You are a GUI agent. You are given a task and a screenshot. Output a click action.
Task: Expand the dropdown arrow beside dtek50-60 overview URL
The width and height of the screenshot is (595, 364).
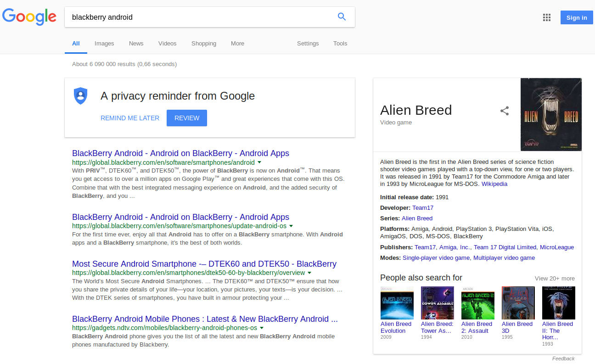click(x=309, y=273)
